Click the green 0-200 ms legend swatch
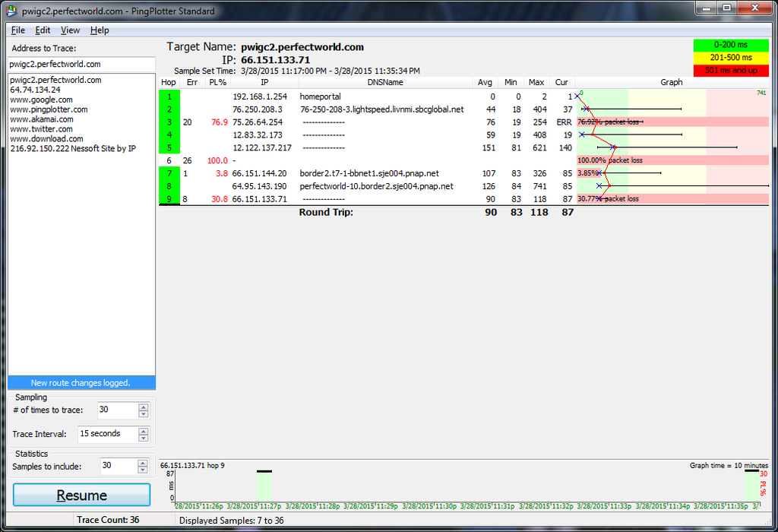 pos(731,45)
